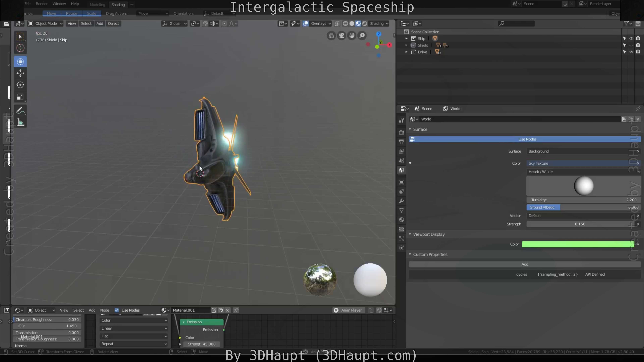The image size is (644, 362).
Task: Click the camera view navigation icon
Action: [x=341, y=36]
